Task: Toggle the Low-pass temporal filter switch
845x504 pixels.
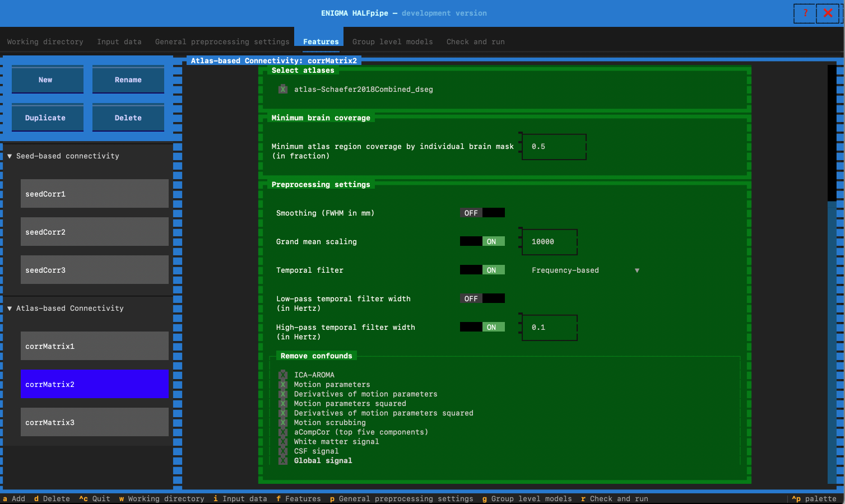Action: point(482,298)
